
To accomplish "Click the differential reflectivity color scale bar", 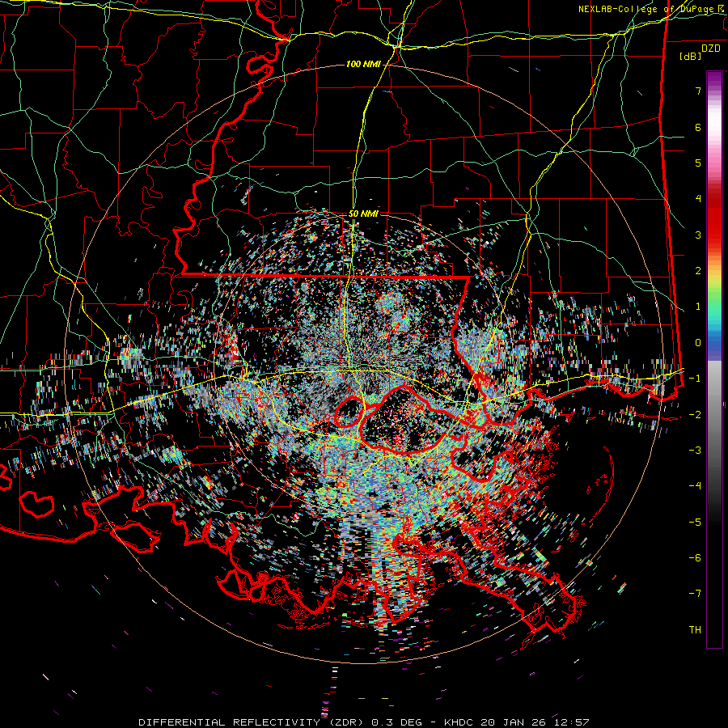I will pyautogui.click(x=714, y=359).
